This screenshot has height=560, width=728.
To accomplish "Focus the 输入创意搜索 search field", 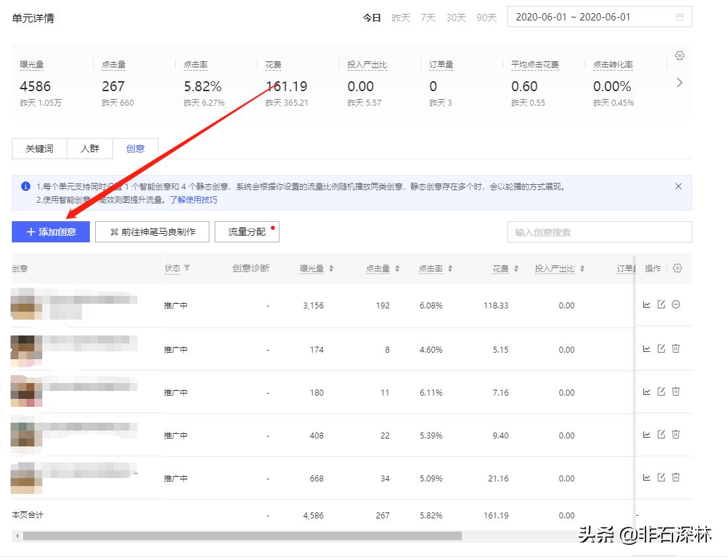I will (x=599, y=232).
